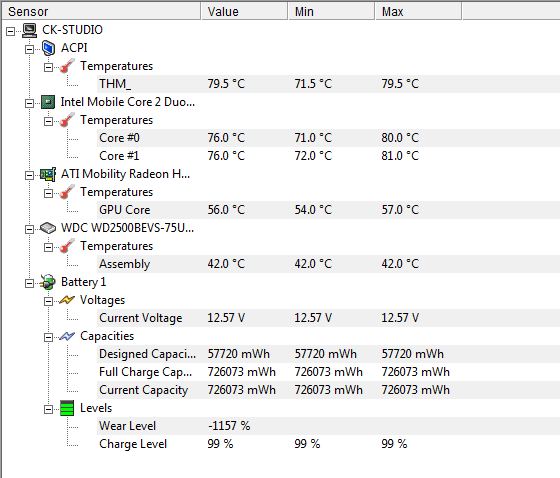The width and height of the screenshot is (560, 478).
Task: Select the WDC WD2500BEVS-75U label
Action: pyautogui.click(x=128, y=228)
